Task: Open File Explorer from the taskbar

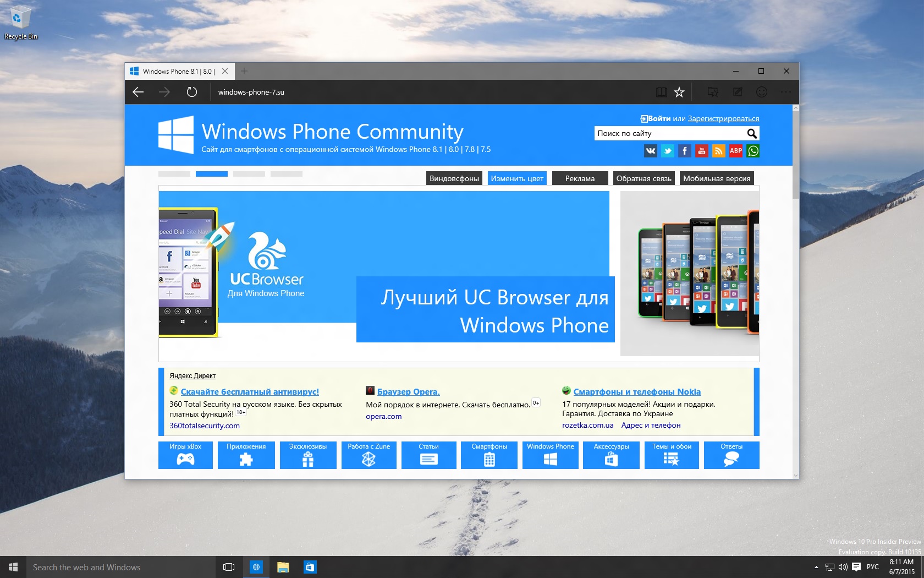Action: [x=283, y=567]
